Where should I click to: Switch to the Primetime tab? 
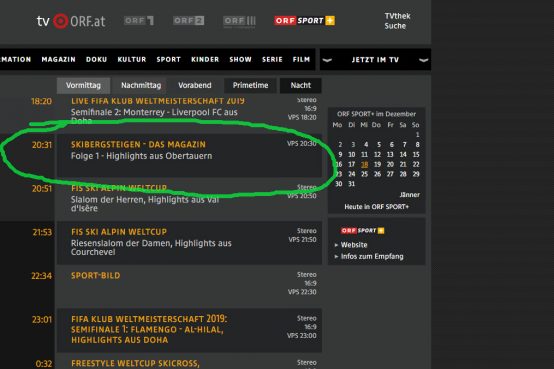coord(250,86)
